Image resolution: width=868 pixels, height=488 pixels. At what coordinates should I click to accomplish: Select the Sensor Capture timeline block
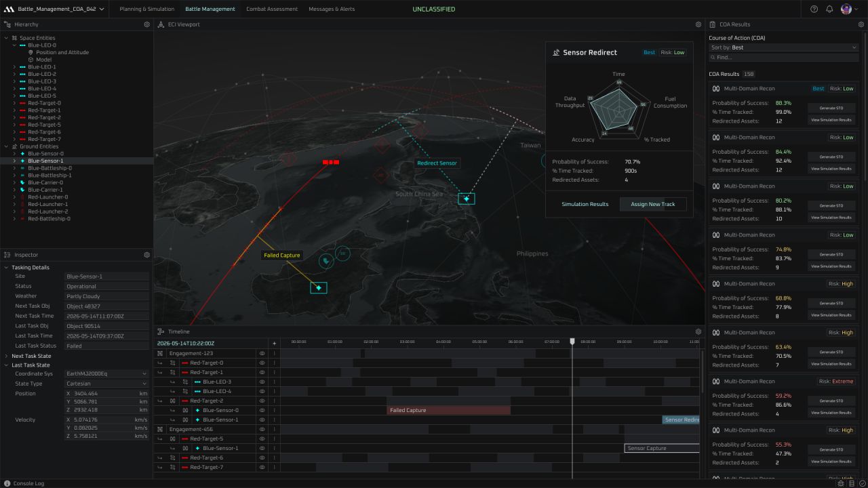662,448
